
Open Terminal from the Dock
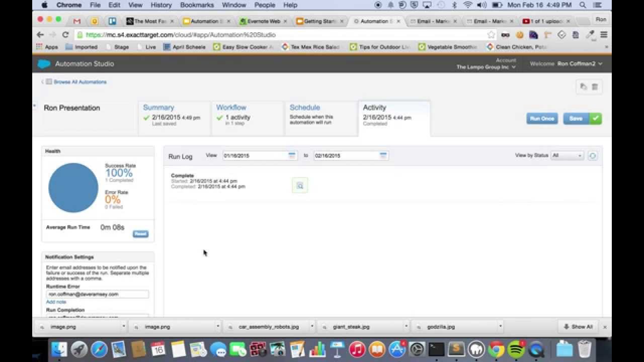click(436, 349)
